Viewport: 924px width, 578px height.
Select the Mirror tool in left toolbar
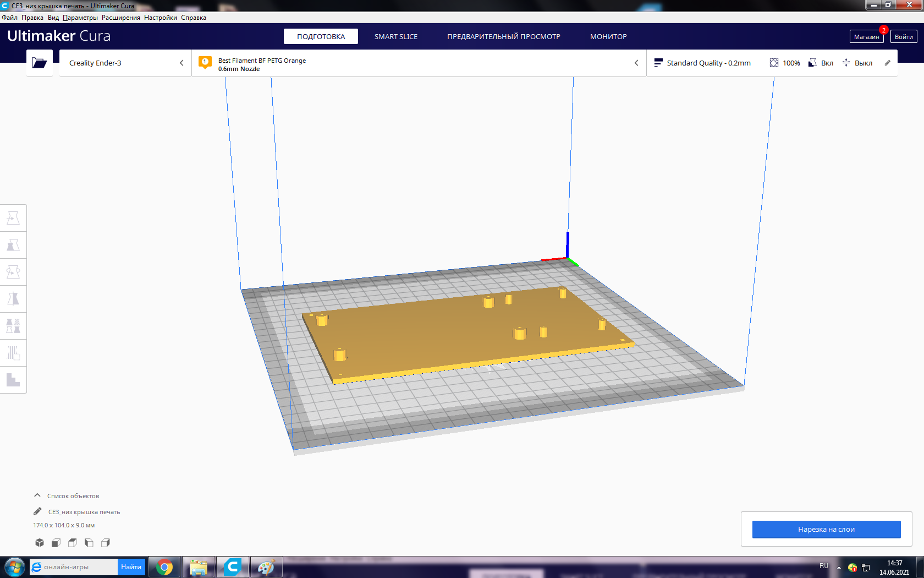click(13, 299)
